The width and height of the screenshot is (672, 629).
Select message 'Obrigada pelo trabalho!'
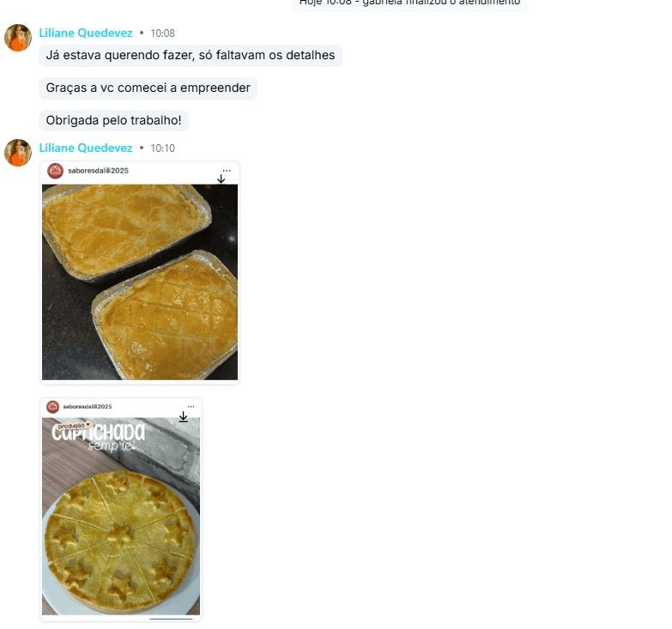pos(113,120)
